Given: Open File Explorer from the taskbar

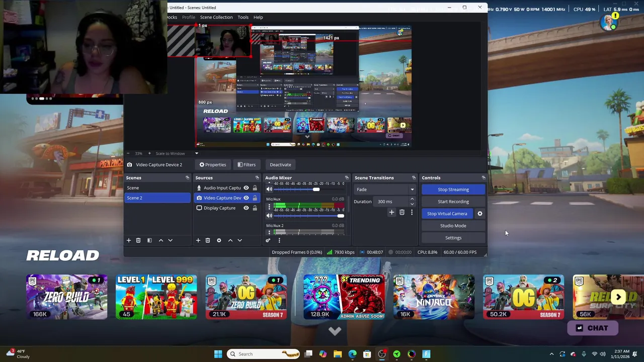Looking at the screenshot, I should coord(338,354).
